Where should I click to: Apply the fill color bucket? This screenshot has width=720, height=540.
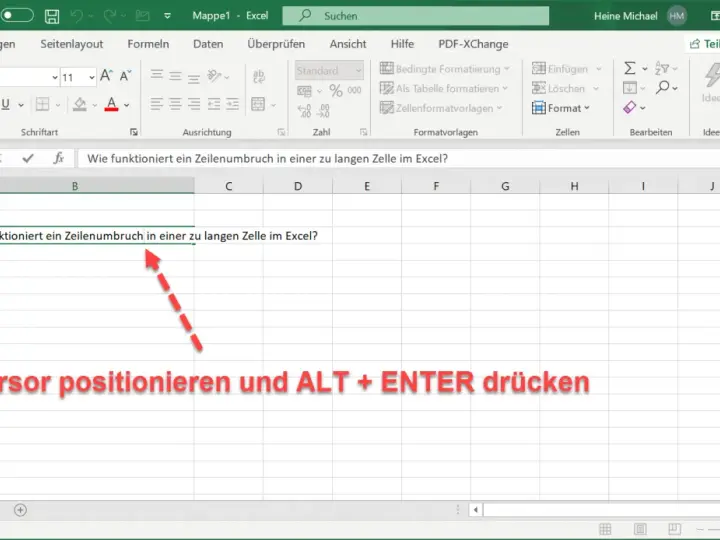coord(79,104)
